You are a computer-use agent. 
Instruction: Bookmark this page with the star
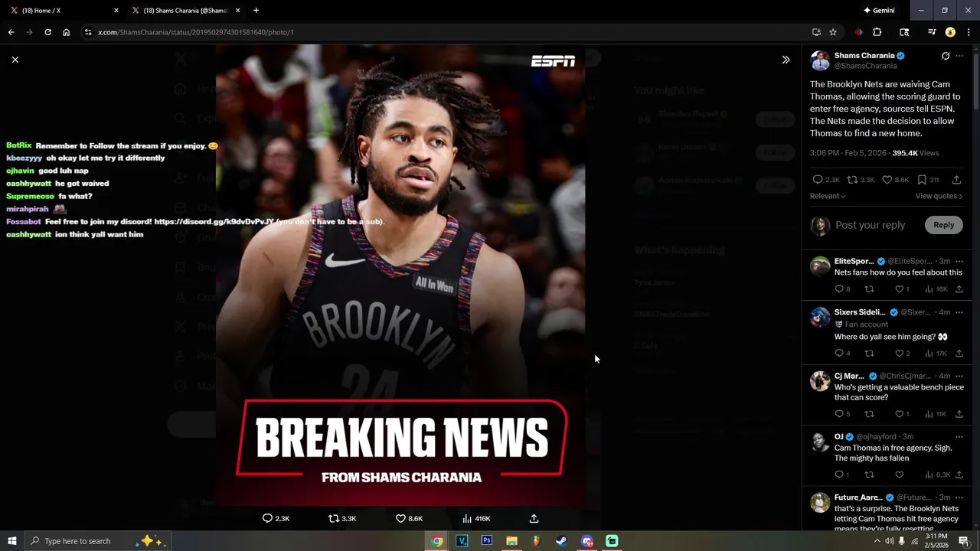(833, 32)
